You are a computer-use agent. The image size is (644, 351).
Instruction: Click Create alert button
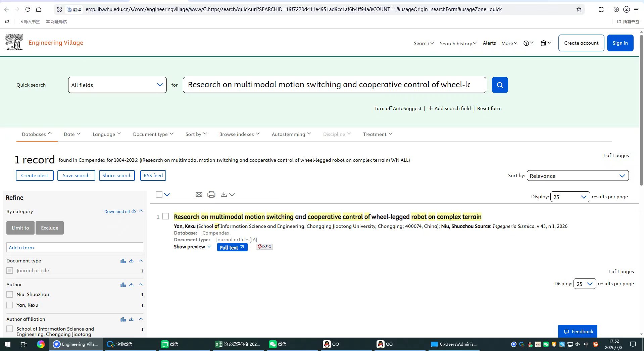(35, 175)
